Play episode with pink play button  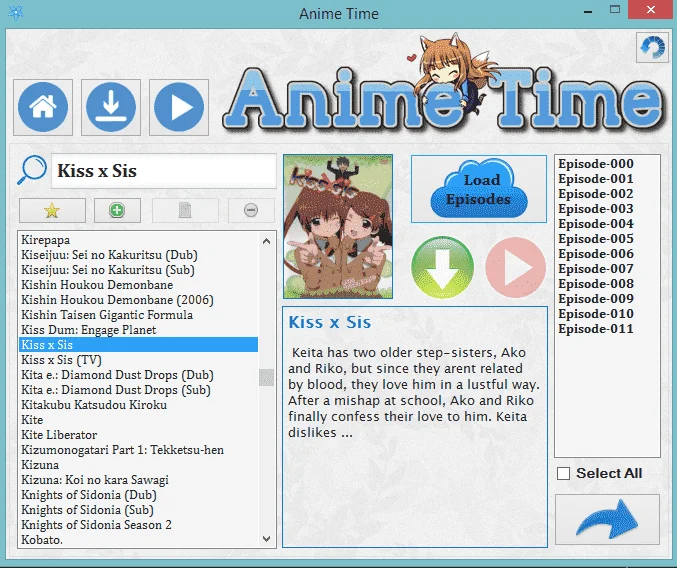[x=515, y=267]
